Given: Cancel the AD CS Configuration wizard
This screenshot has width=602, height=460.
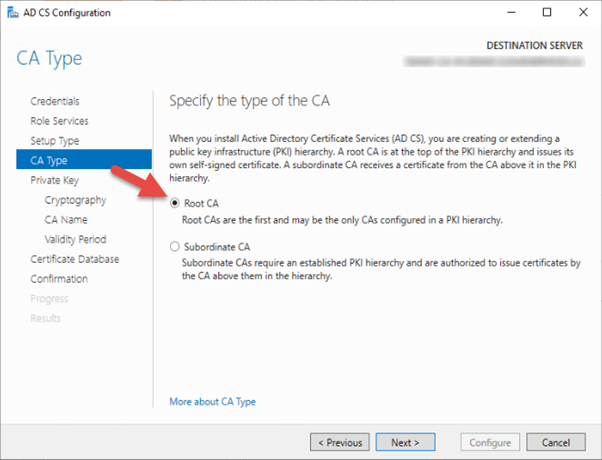Looking at the screenshot, I should pos(556,442).
